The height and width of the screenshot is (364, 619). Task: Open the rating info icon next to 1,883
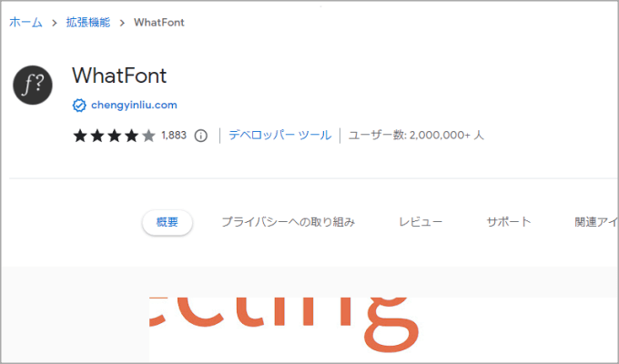tap(201, 136)
